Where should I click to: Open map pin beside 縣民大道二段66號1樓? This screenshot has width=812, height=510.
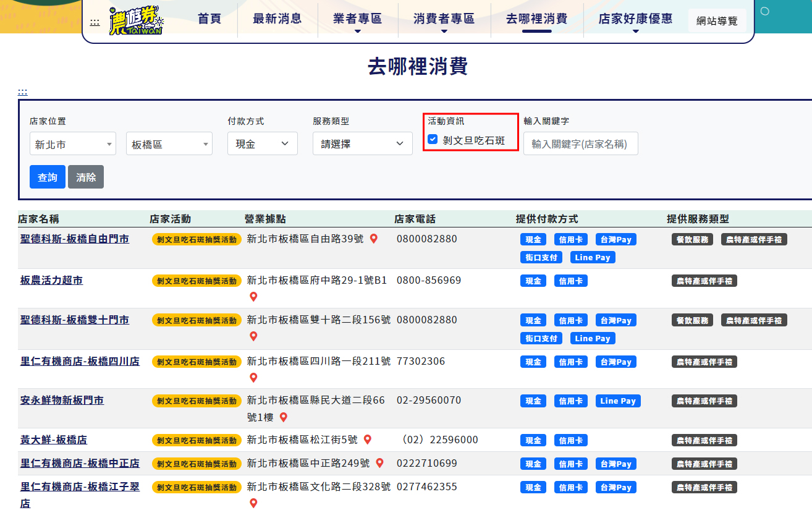click(x=284, y=417)
